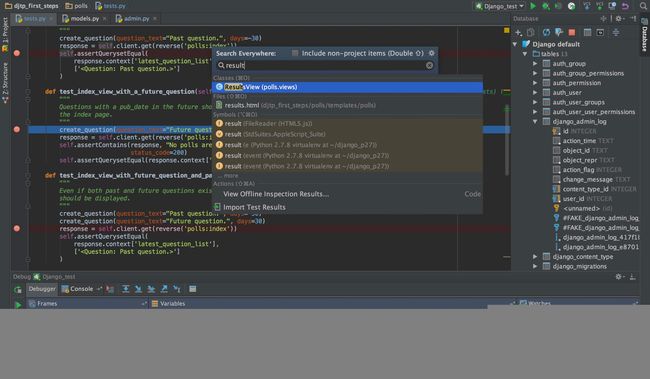The height and width of the screenshot is (379, 650).
Task: Select the Debugger tab
Action: [42, 289]
